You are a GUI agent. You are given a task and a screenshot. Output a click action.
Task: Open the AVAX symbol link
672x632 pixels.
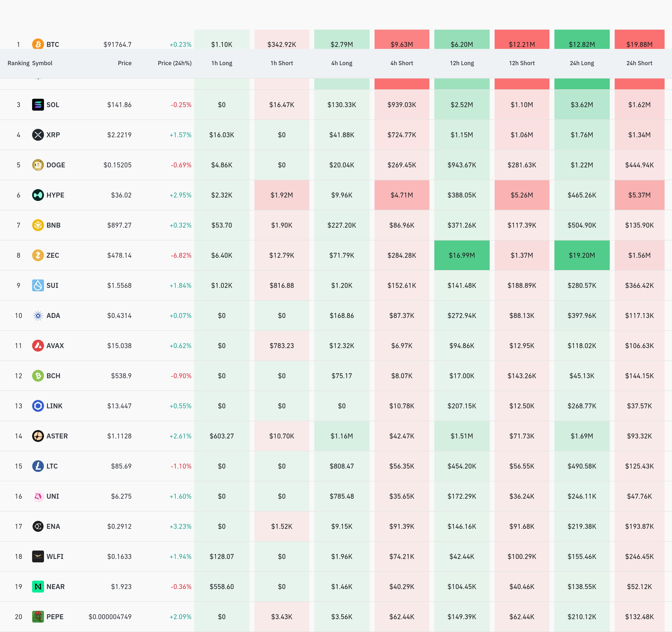point(55,346)
